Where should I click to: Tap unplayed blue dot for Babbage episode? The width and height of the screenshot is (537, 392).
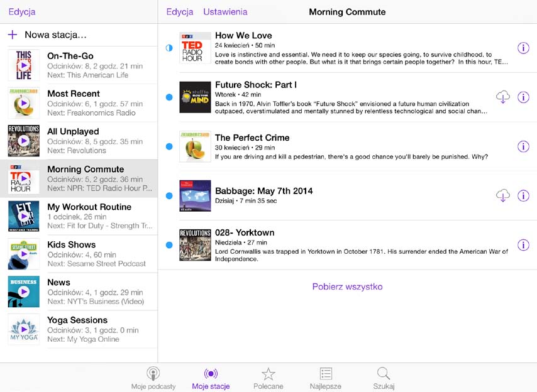(x=169, y=195)
